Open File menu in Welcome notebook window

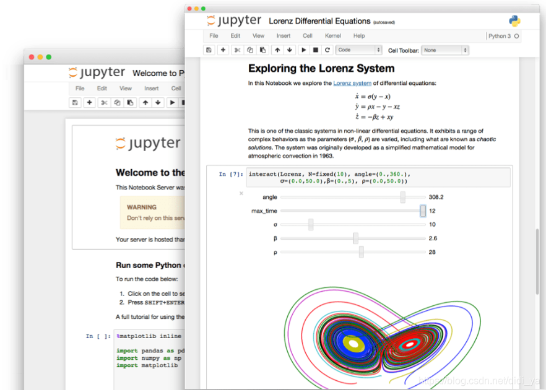pyautogui.click(x=80, y=88)
